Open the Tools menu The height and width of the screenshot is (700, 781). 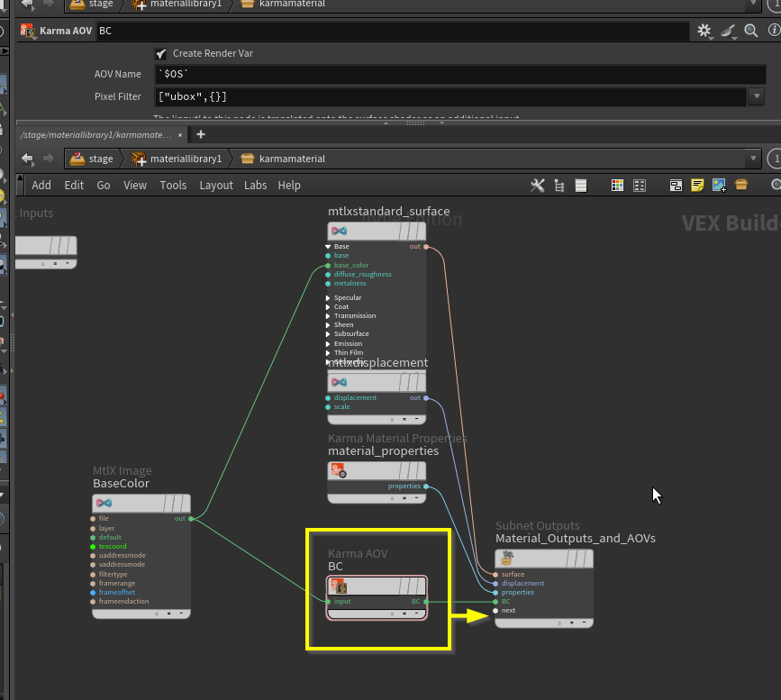click(x=173, y=186)
